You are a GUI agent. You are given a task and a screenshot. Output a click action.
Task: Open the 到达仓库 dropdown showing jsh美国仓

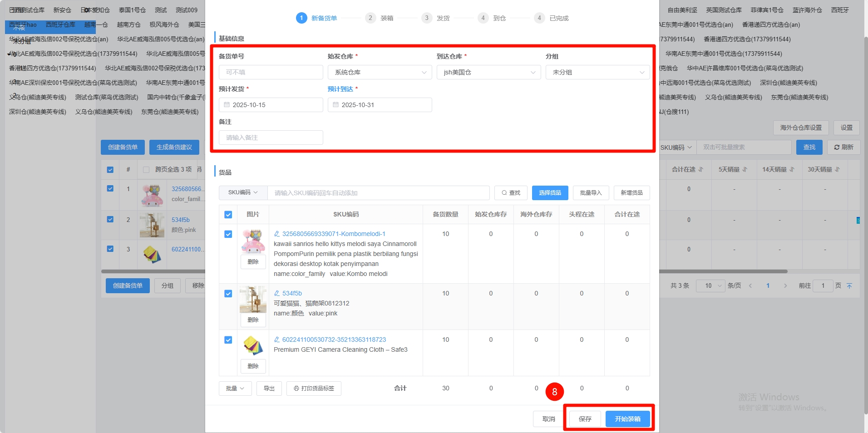[488, 72]
